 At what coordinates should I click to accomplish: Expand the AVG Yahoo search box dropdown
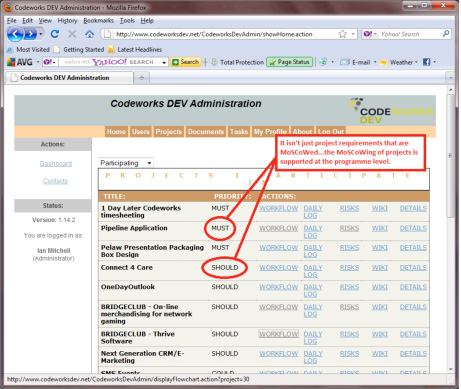tap(164, 62)
